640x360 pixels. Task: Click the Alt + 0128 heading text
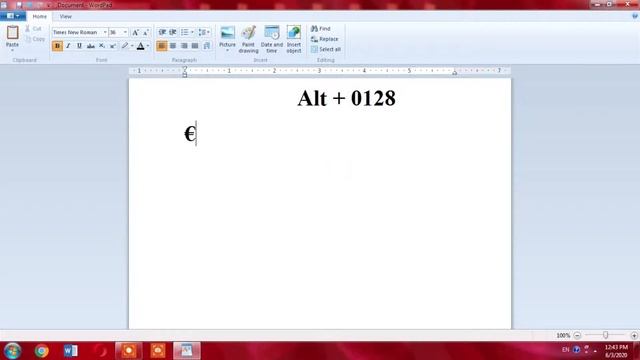pyautogui.click(x=346, y=98)
